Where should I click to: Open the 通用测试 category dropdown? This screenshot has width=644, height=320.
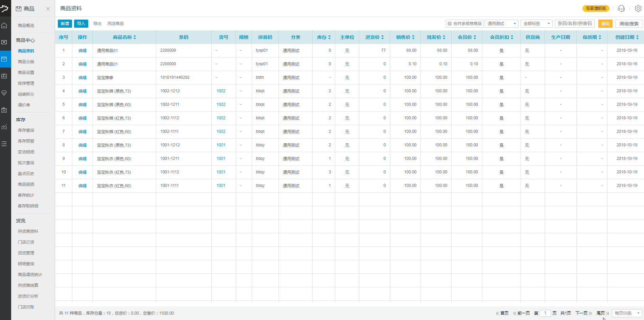[x=501, y=24]
